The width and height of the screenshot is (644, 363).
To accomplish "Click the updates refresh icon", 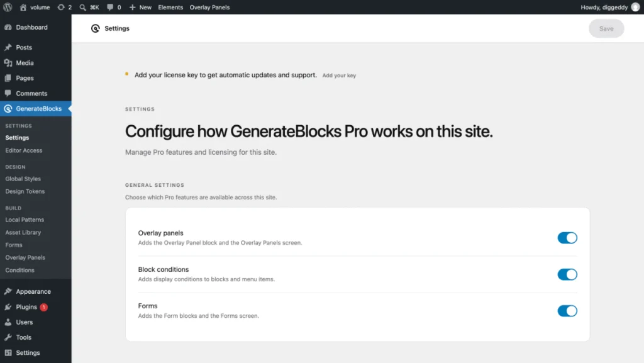I will (61, 7).
